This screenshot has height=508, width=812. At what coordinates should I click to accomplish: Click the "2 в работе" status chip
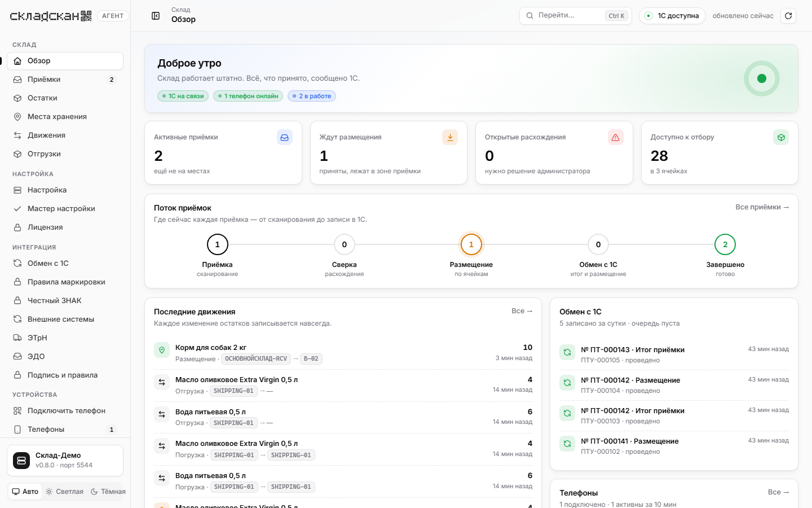coord(312,96)
